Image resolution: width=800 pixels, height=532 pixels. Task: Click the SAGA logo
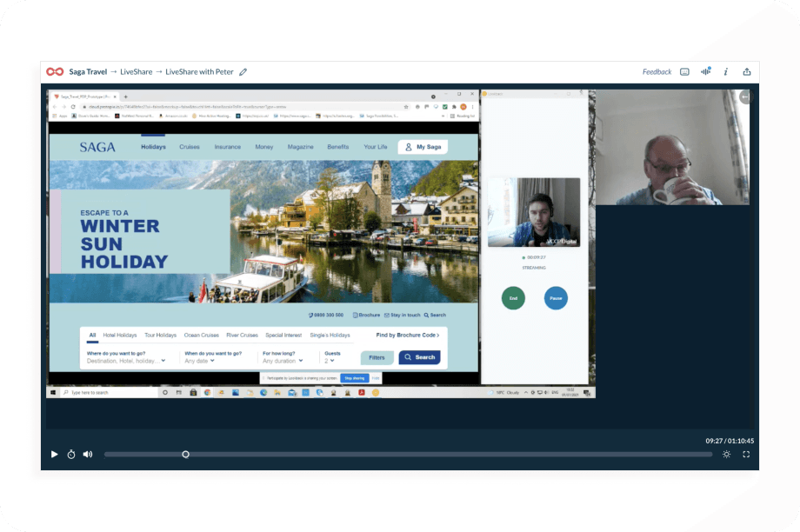(x=97, y=148)
